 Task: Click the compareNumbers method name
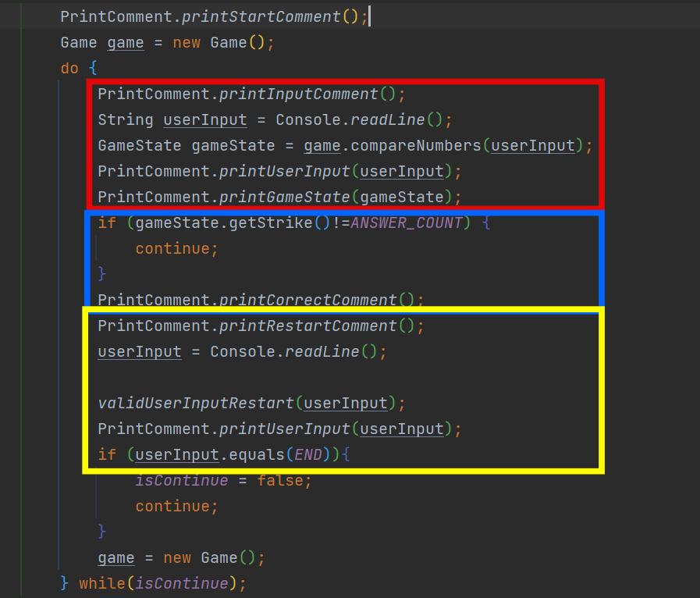[416, 146]
